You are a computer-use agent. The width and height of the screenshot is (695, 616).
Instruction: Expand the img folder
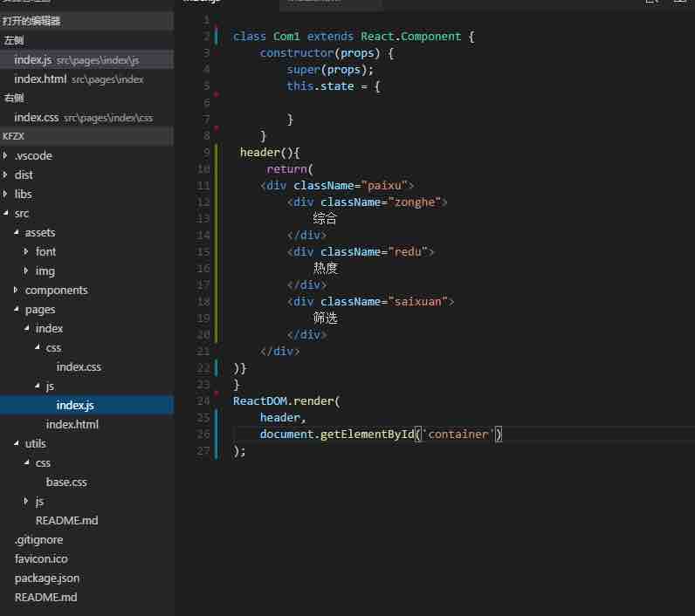tap(45, 271)
